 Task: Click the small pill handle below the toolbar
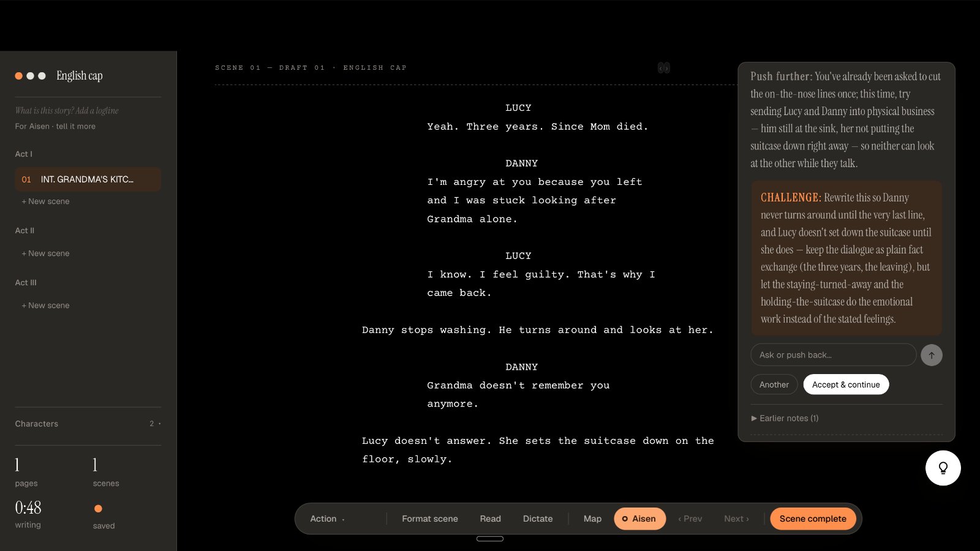[490, 539]
